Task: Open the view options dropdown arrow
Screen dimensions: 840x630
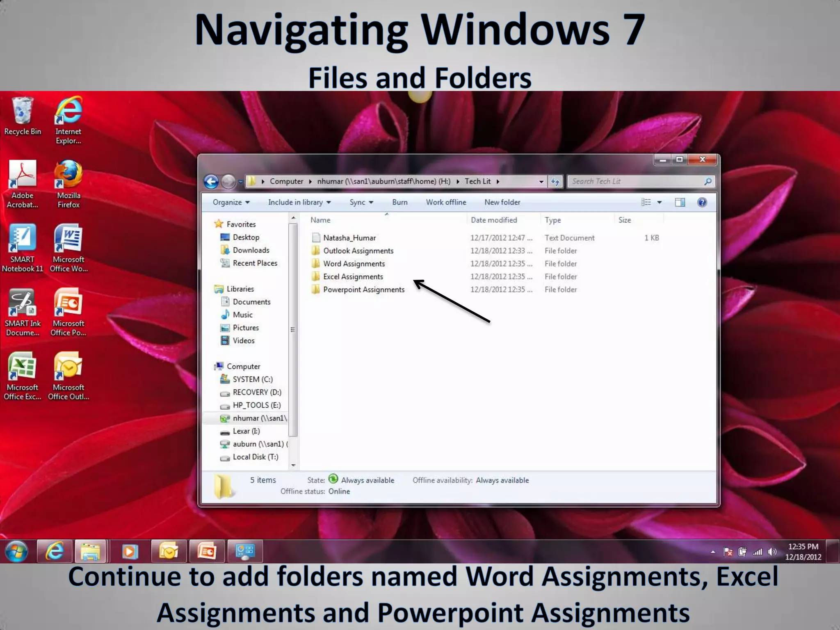Action: 660,202
